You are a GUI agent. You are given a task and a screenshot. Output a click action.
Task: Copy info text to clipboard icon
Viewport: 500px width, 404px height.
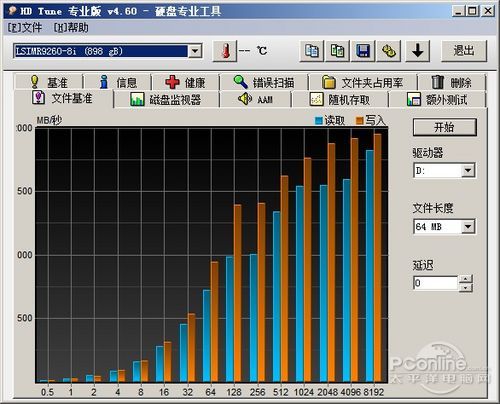312,51
